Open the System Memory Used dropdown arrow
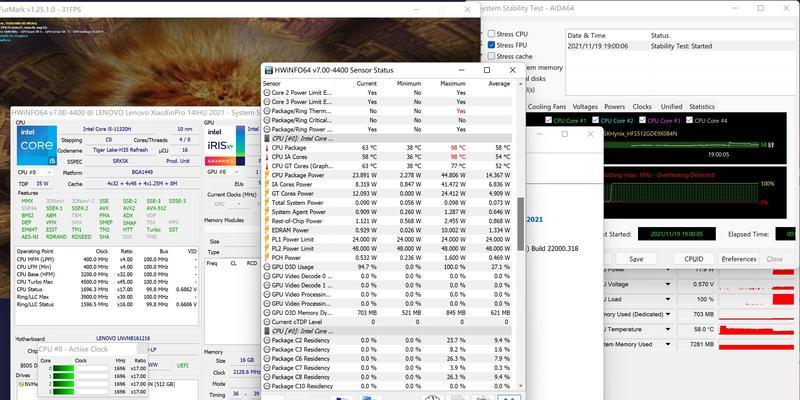Screen dimensions: 800x400 667,344
